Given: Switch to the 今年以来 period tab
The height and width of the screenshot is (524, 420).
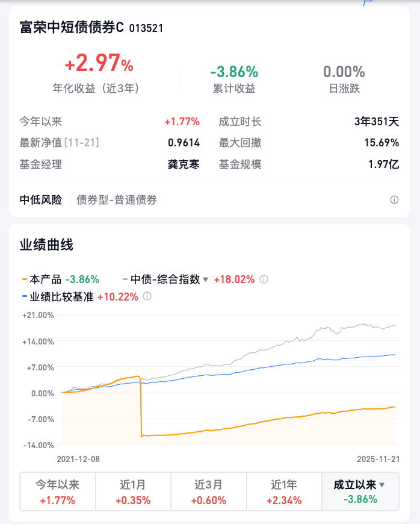Looking at the screenshot, I should coord(58,492).
